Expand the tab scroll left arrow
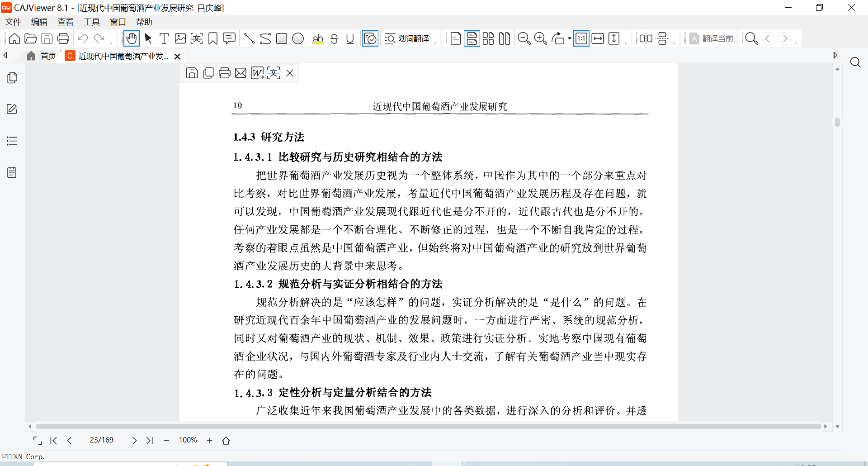 tap(5, 55)
